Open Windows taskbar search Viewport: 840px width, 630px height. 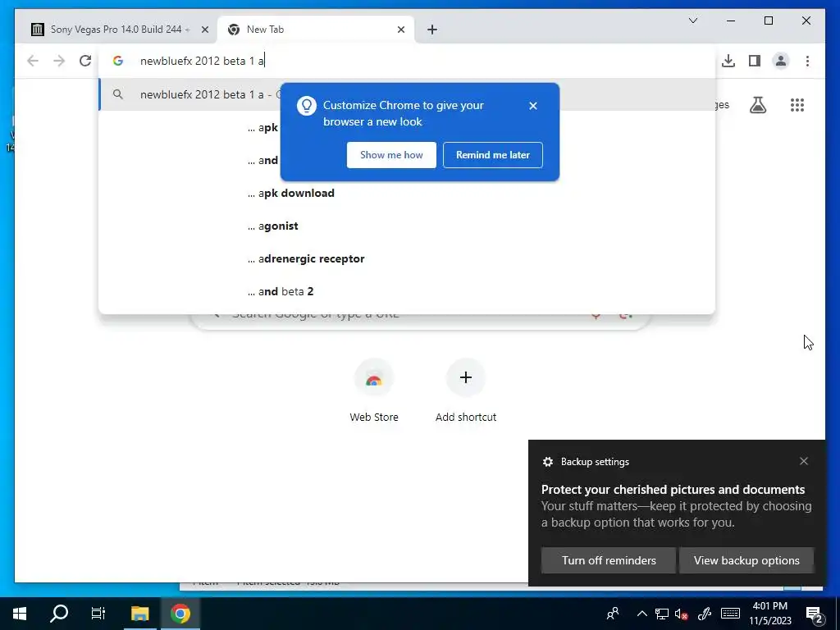[59, 614]
